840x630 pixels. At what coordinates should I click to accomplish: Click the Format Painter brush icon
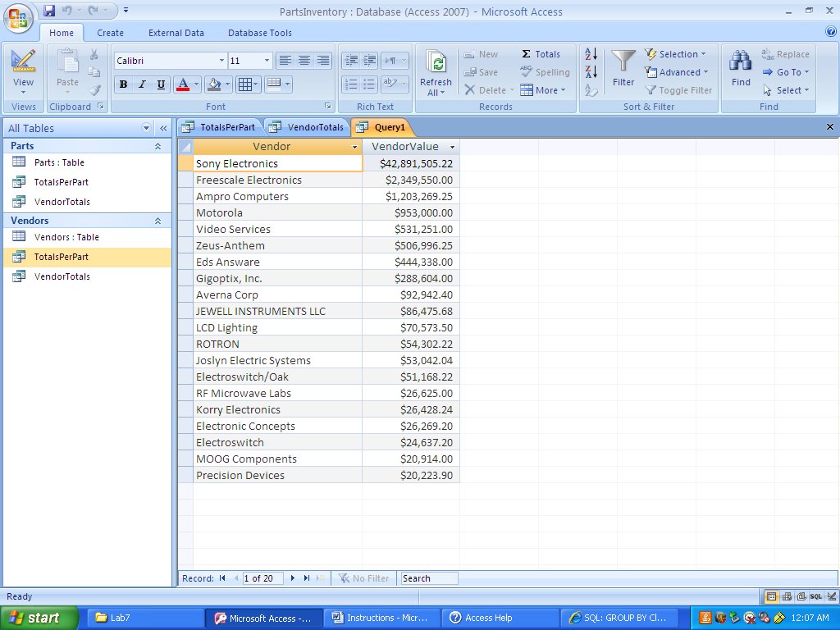94,90
